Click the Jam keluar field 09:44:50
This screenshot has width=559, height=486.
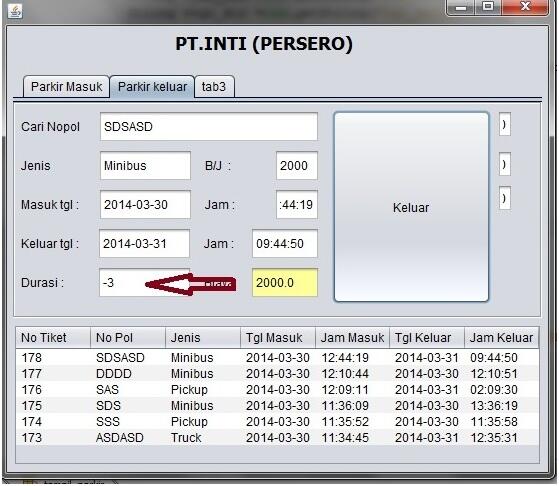(x=284, y=244)
